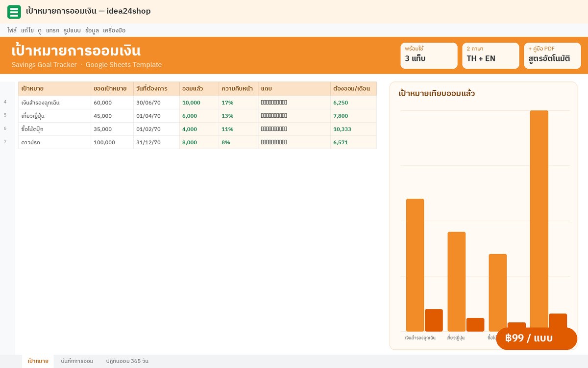Click the 31/12/70 date cell
588x368 pixels.
pos(156,142)
